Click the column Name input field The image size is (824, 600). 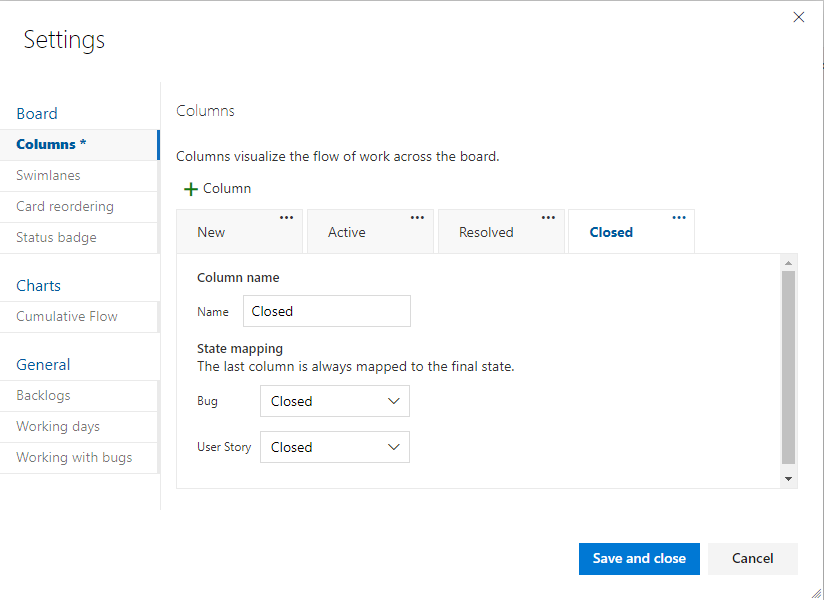point(327,311)
